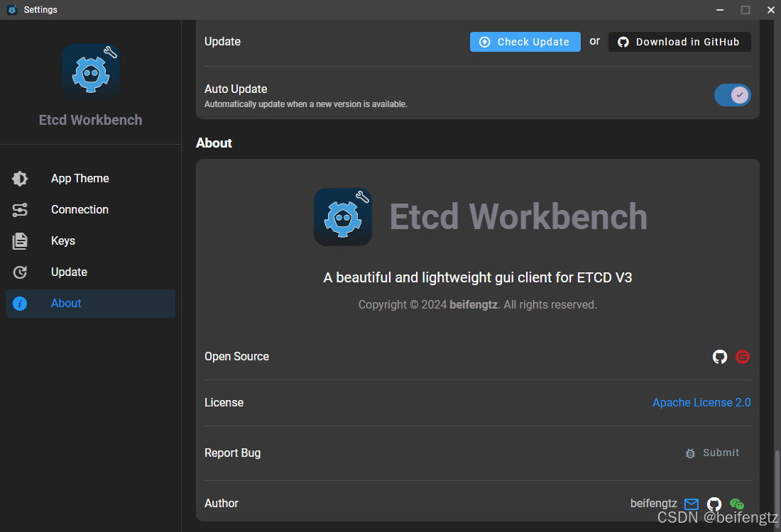Click the Etcd Workbench sidebar logo
The image size is (781, 532).
point(91,72)
